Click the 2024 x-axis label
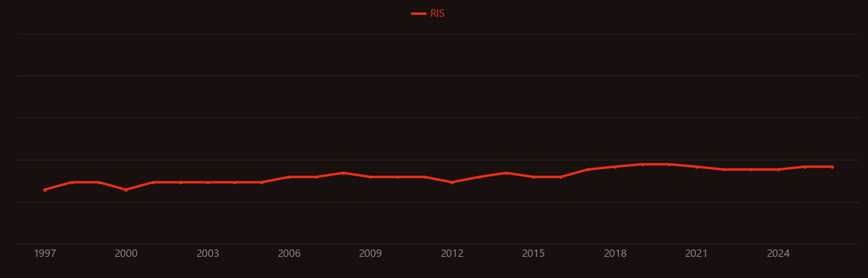 click(778, 254)
